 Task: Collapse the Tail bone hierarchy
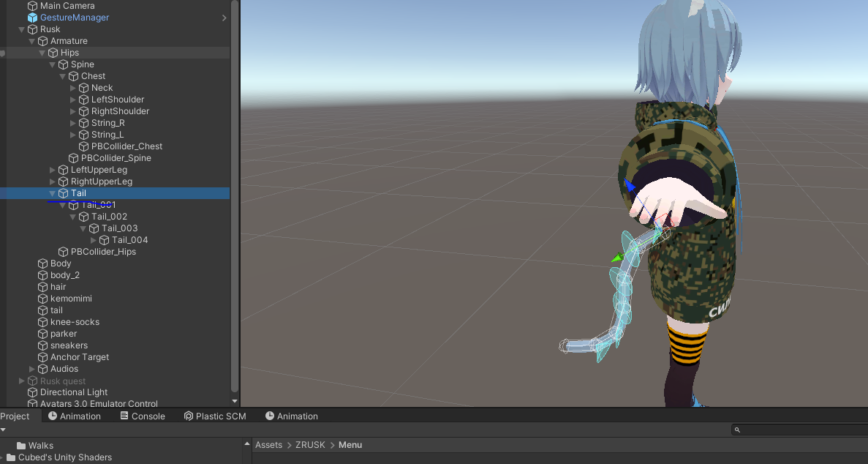click(x=53, y=193)
